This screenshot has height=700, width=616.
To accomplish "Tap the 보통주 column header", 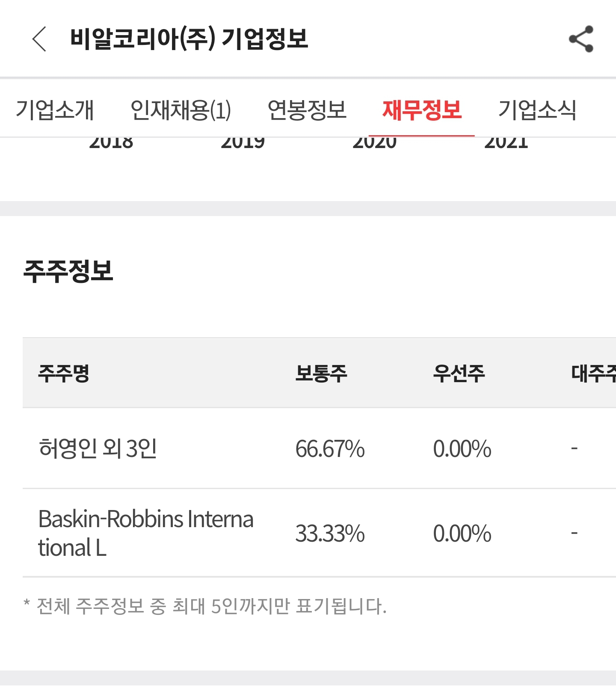I will tap(321, 373).
